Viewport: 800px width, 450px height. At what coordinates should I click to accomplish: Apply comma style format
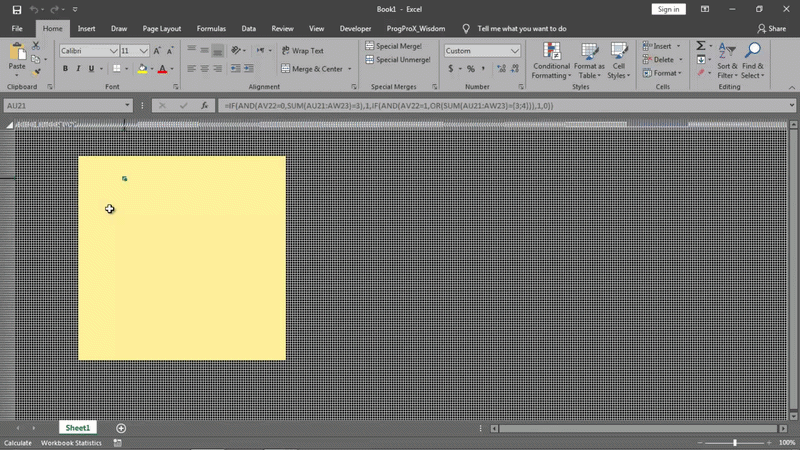(483, 68)
